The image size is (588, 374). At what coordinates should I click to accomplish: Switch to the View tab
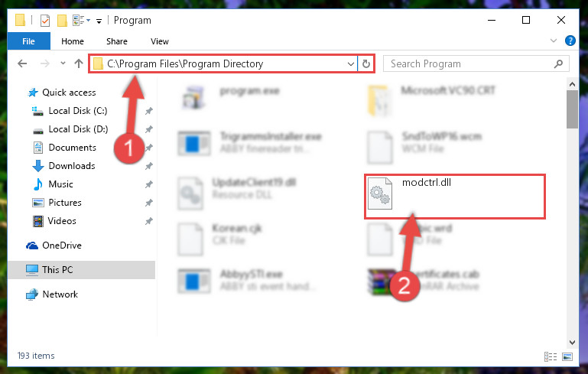pos(160,41)
